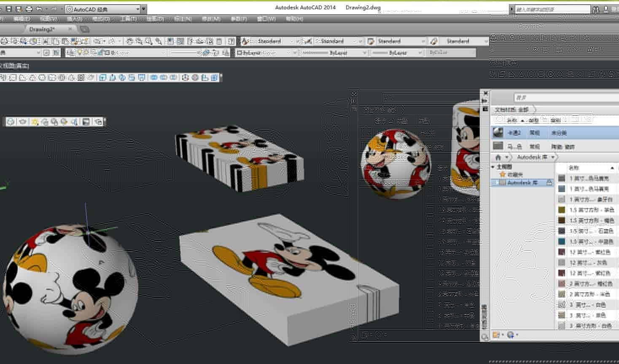Open the AutoCAD 经典 workspace dropdown

103,9
